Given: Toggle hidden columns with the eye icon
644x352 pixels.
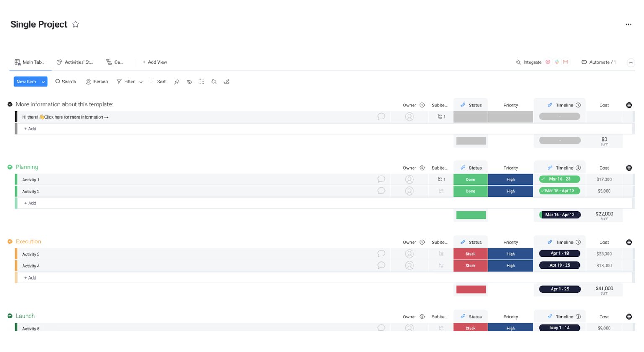Looking at the screenshot, I should click(189, 82).
